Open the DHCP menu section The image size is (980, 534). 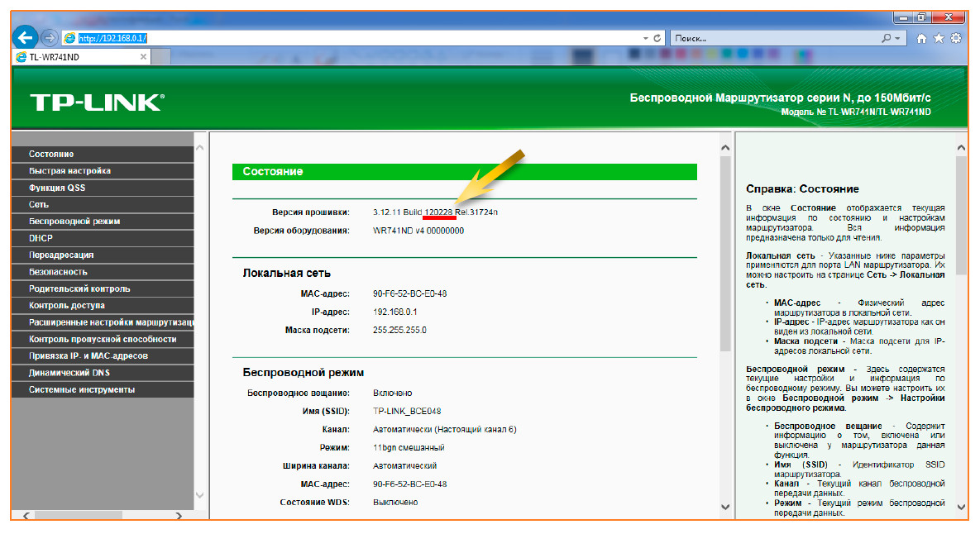click(41, 238)
